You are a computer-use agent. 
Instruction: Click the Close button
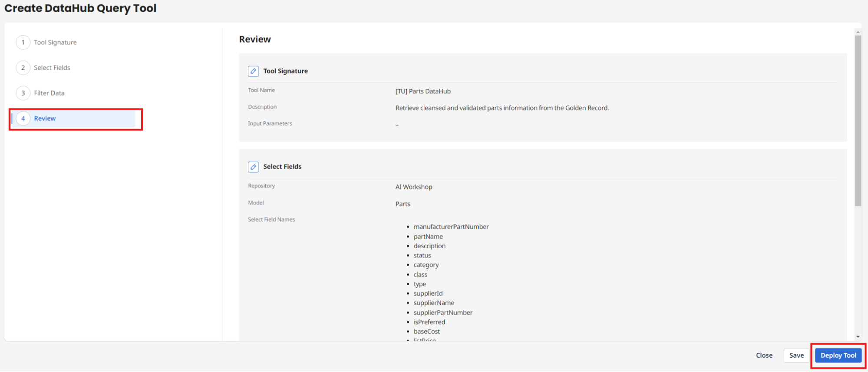[x=764, y=355]
